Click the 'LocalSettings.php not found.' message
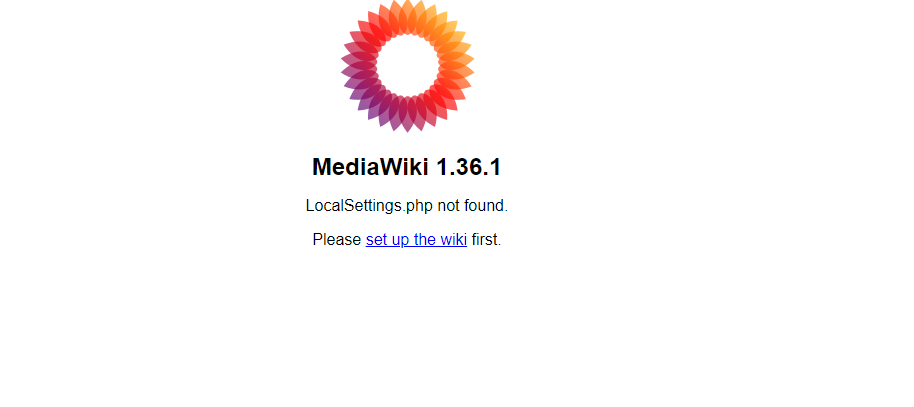 click(407, 206)
